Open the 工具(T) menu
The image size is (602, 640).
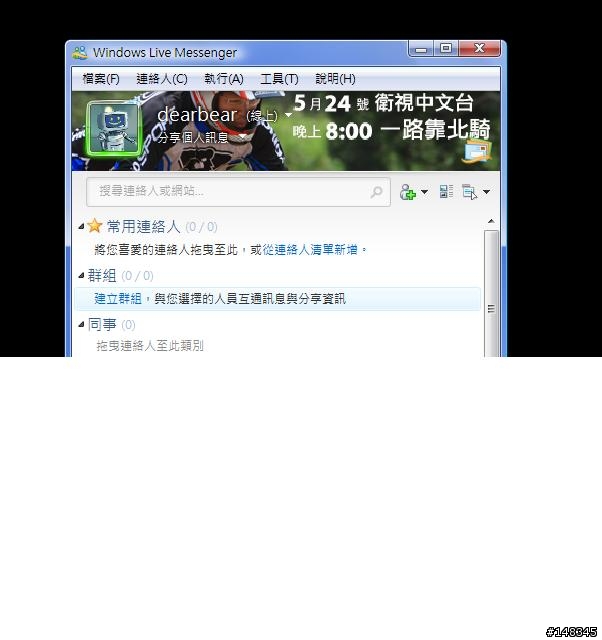click(279, 79)
